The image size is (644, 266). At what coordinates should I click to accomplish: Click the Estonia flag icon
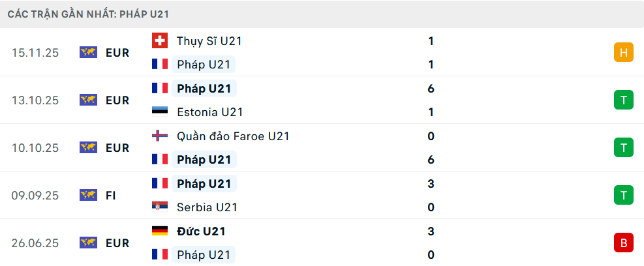pos(159,112)
